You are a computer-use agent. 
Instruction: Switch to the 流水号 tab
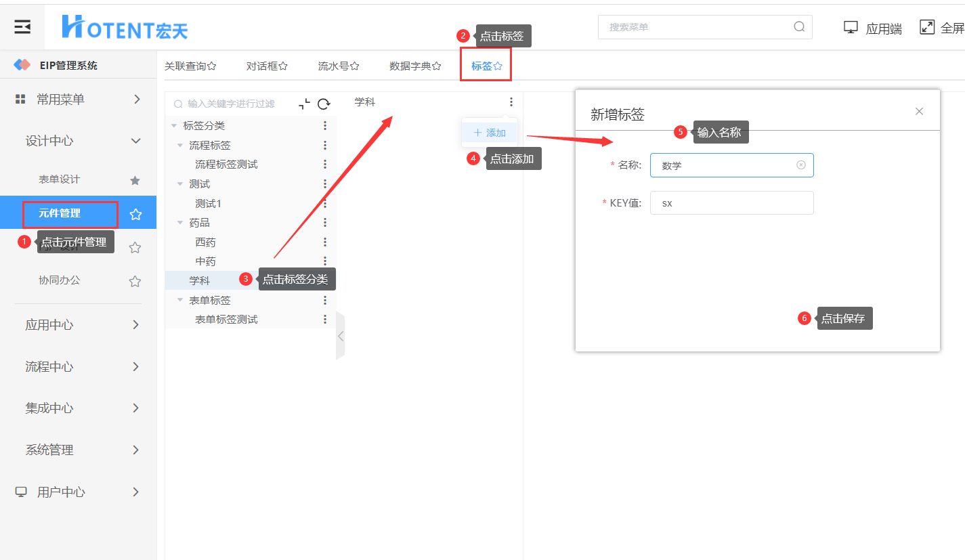[x=339, y=66]
